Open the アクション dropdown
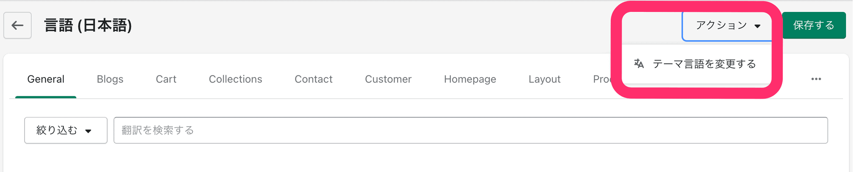Screen dimensions: 868x172 (x=726, y=25)
